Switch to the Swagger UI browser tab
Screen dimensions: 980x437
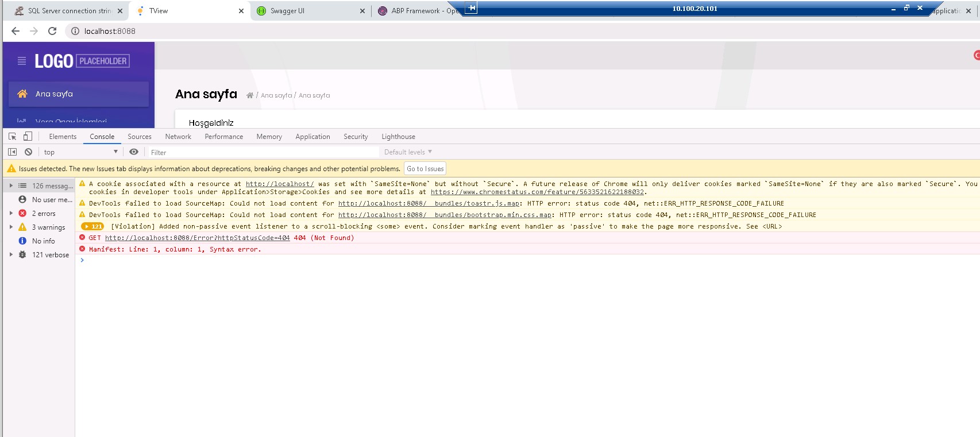point(287,11)
